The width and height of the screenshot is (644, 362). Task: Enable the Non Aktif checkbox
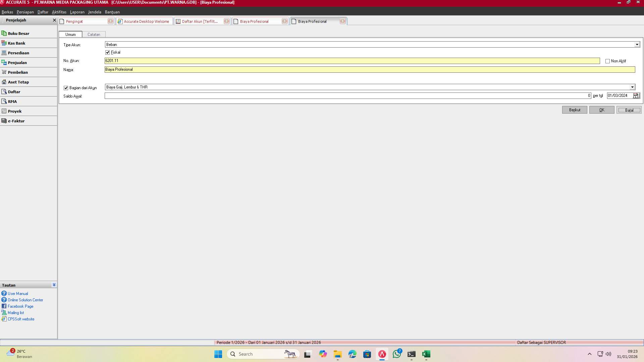[x=607, y=61]
